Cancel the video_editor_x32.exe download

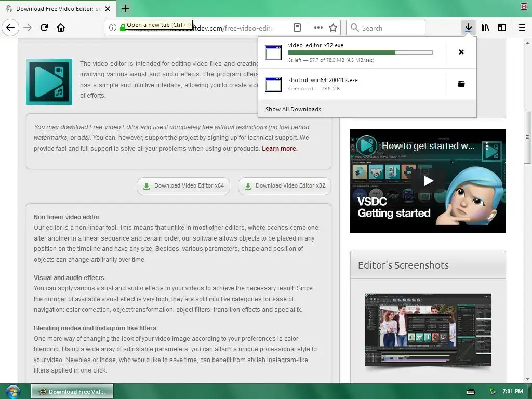click(x=461, y=52)
